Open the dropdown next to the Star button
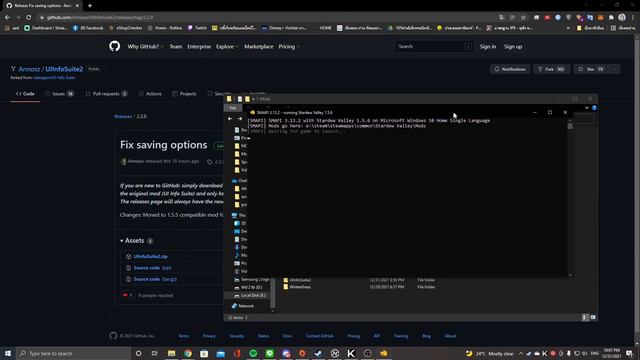Screen dimensions: 640x360 (x=614, y=69)
